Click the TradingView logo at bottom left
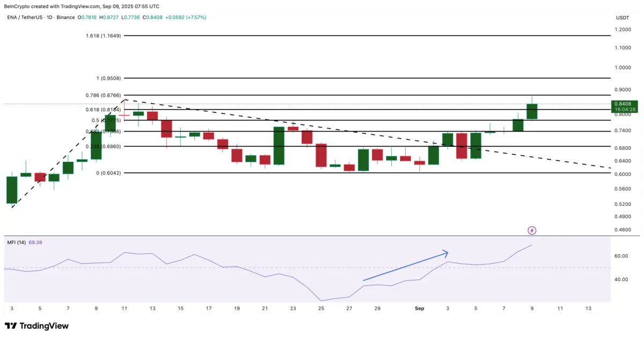Image resolution: width=644 pixels, height=338 pixels. coord(36,326)
